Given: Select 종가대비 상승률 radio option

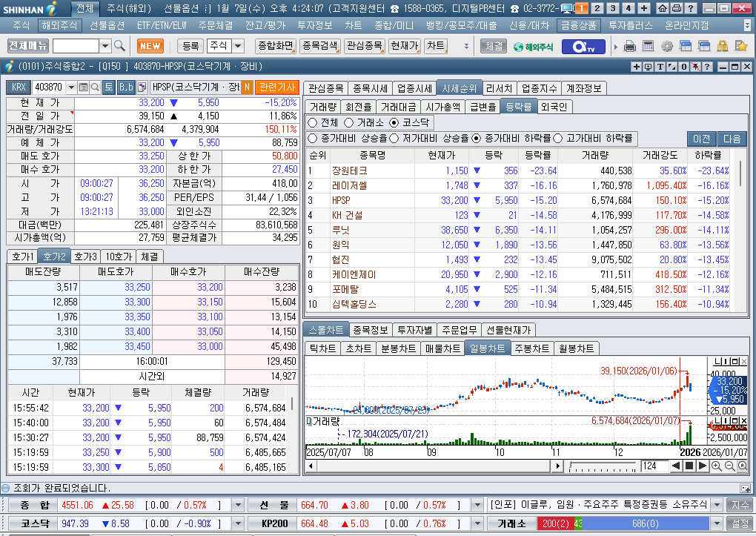Looking at the screenshot, I should pos(313,139).
